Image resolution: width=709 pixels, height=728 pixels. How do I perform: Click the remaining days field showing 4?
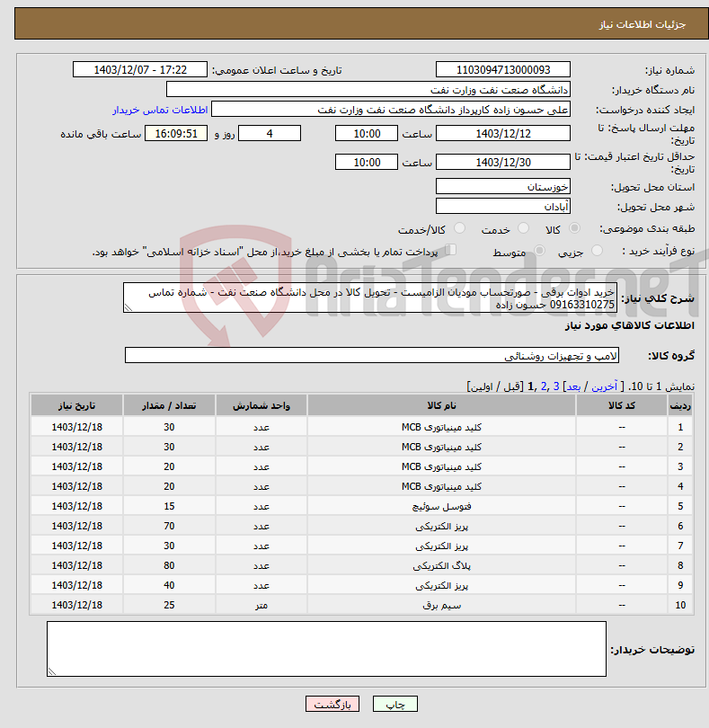(270, 133)
